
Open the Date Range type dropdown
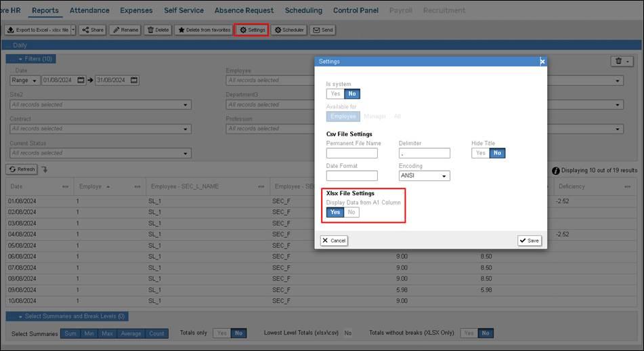[24, 80]
